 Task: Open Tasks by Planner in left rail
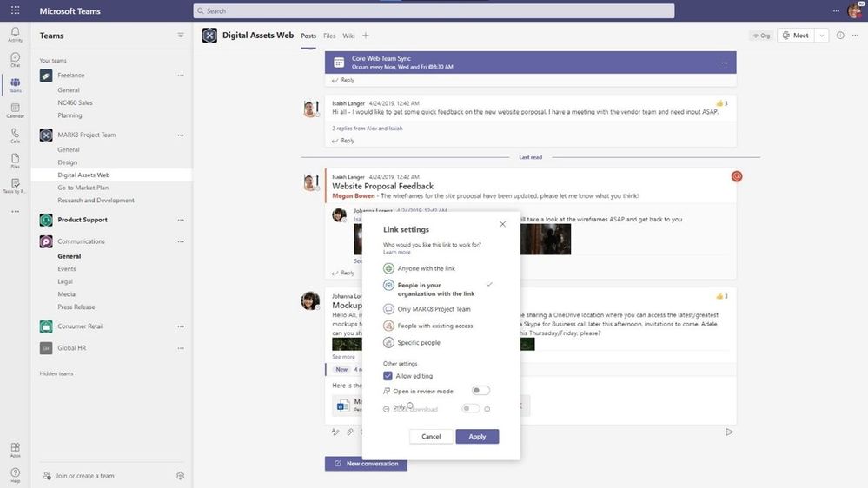15,186
